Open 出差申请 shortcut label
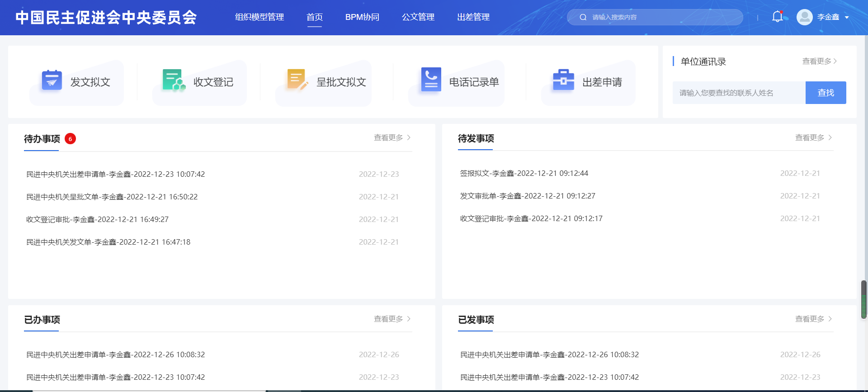 (602, 82)
